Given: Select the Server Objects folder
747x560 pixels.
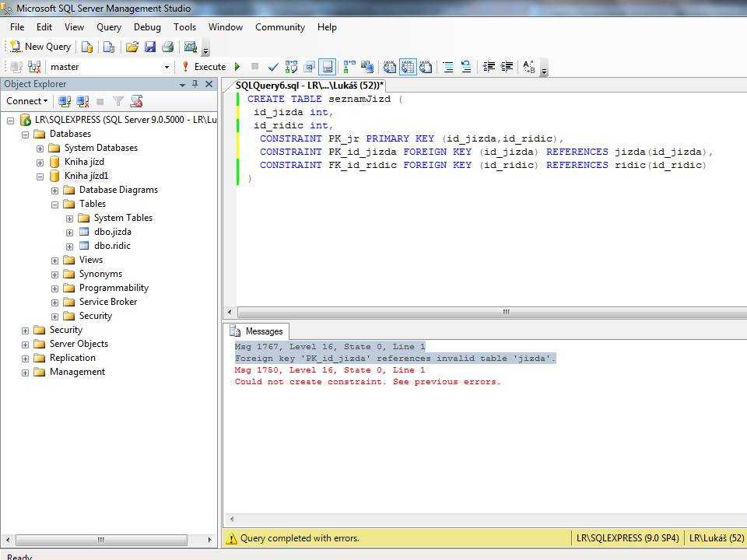Looking at the screenshot, I should [79, 344].
